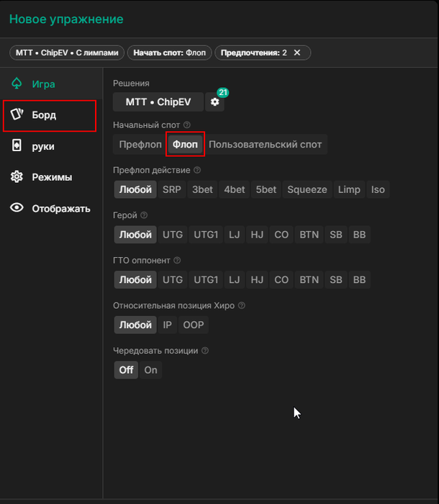Select Любой in Префлоп действие row

[135, 189]
